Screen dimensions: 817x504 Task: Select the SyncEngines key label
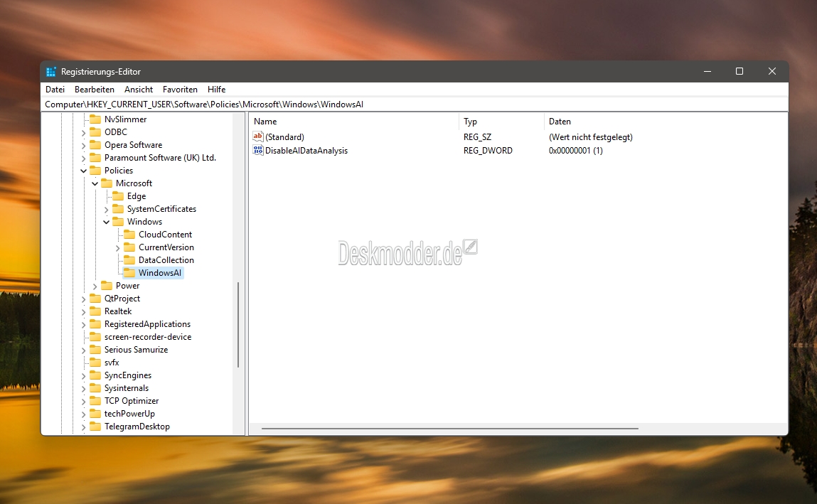[128, 375]
